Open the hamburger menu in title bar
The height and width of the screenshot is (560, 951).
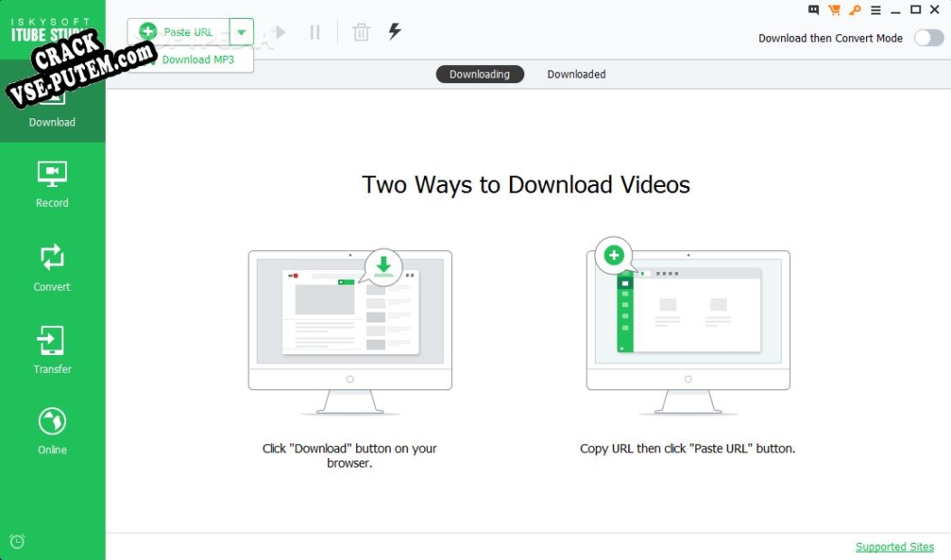[875, 10]
